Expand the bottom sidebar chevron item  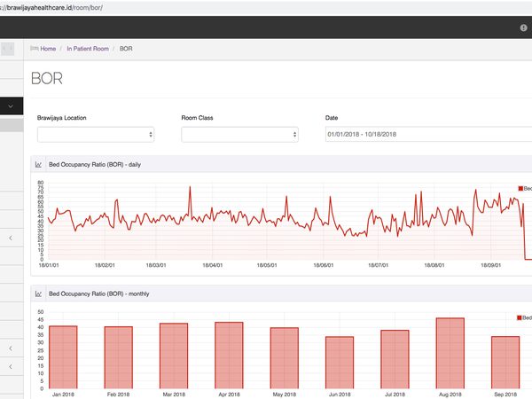(11, 367)
